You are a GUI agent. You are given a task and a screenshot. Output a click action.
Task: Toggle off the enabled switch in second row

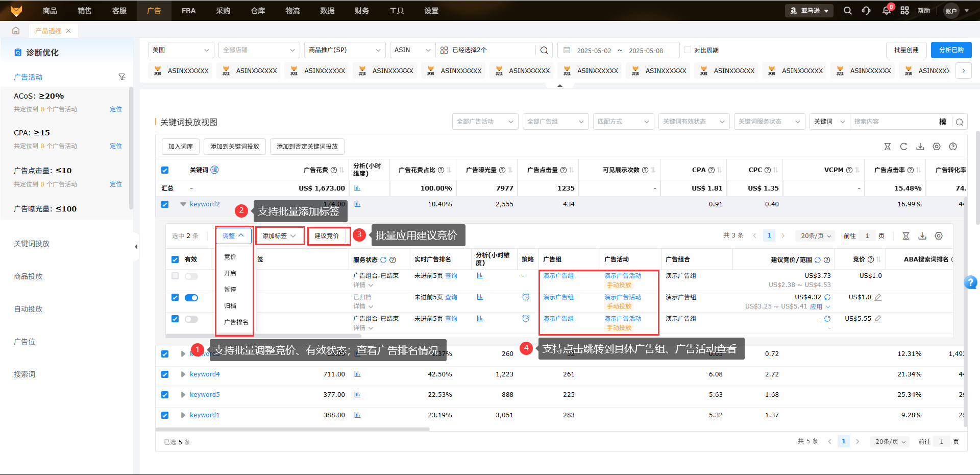click(x=191, y=298)
